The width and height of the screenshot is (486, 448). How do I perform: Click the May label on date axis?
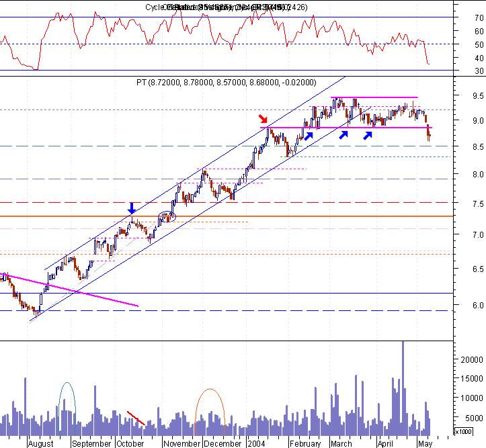425,444
